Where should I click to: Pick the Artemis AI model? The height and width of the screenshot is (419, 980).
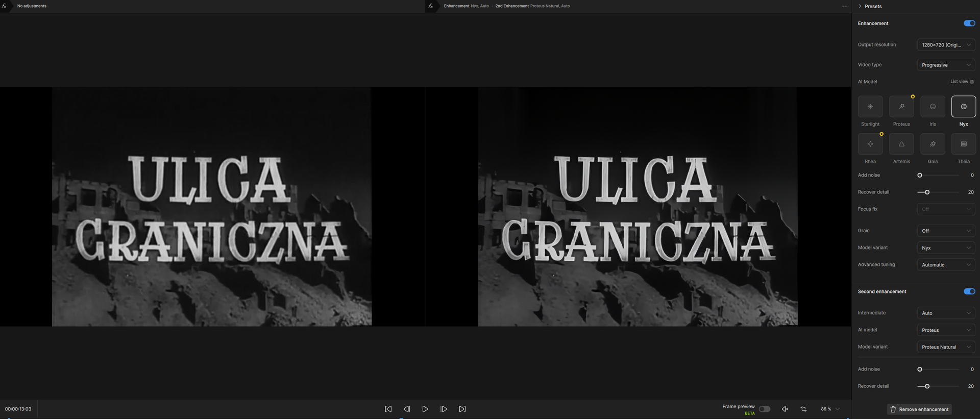pos(901,144)
